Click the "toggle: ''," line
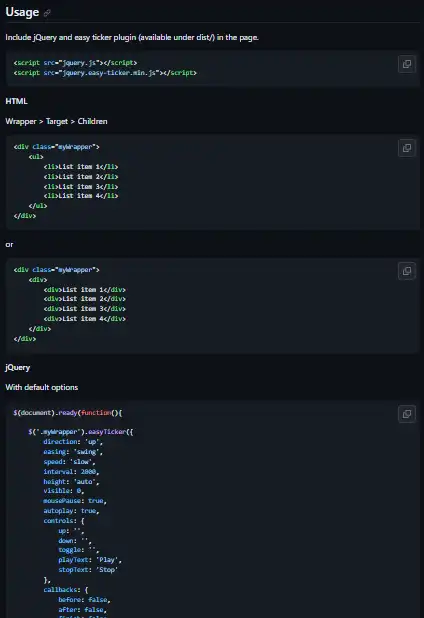The width and height of the screenshot is (424, 618). (79, 550)
